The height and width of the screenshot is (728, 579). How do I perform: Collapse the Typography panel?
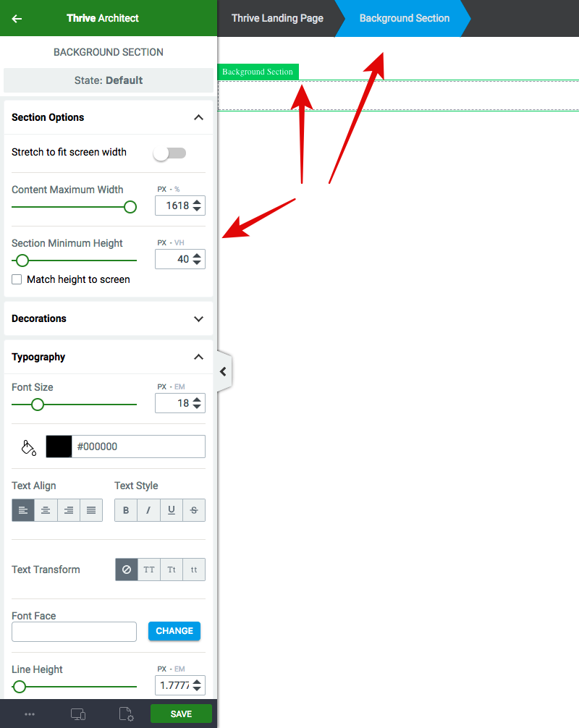pos(199,357)
